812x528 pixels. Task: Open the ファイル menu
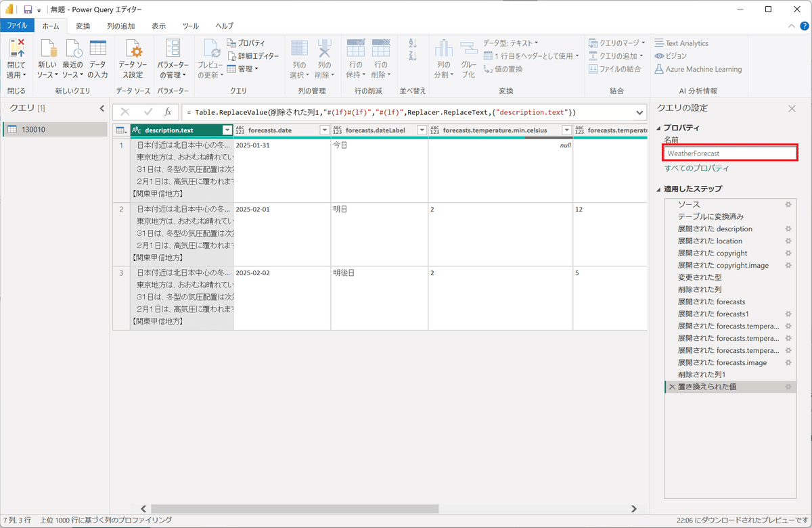pos(17,26)
